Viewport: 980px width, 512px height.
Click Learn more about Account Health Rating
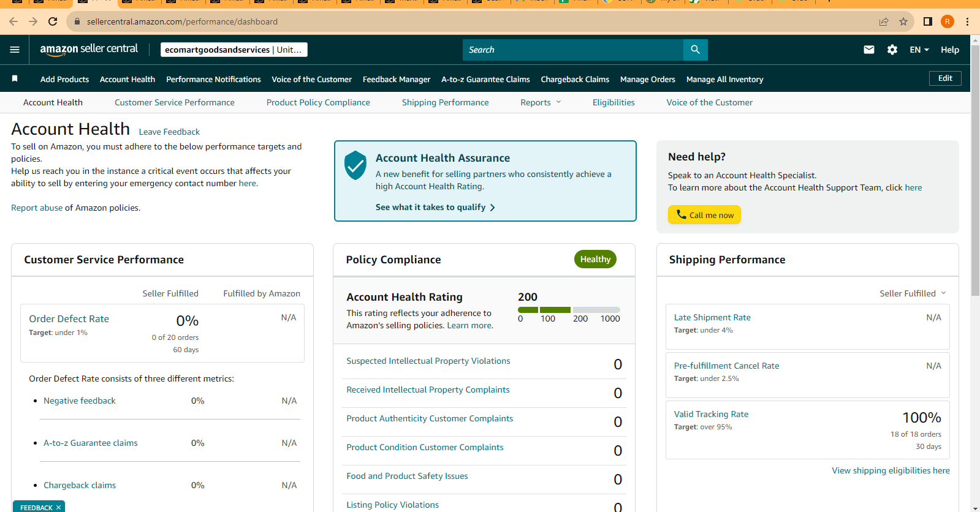coord(469,325)
